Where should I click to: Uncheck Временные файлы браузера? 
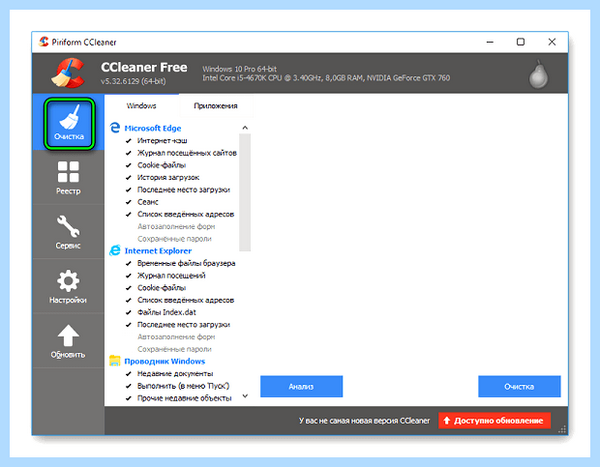129,263
